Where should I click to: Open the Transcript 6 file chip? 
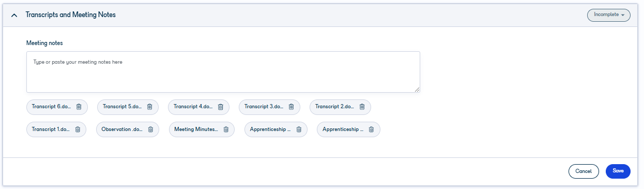(51, 107)
